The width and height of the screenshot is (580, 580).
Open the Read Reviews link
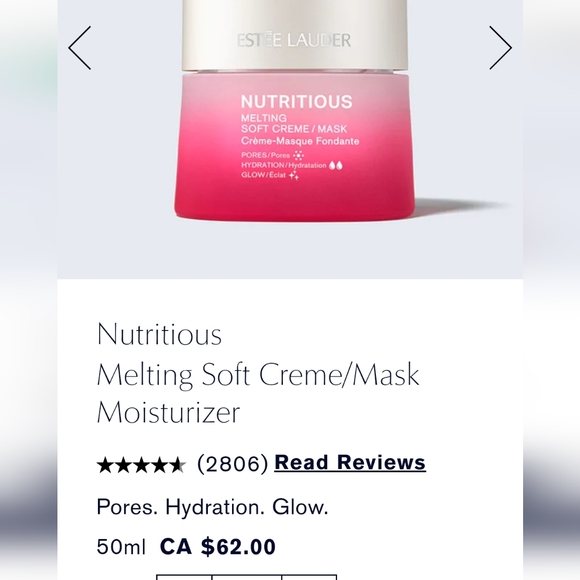[x=350, y=463]
